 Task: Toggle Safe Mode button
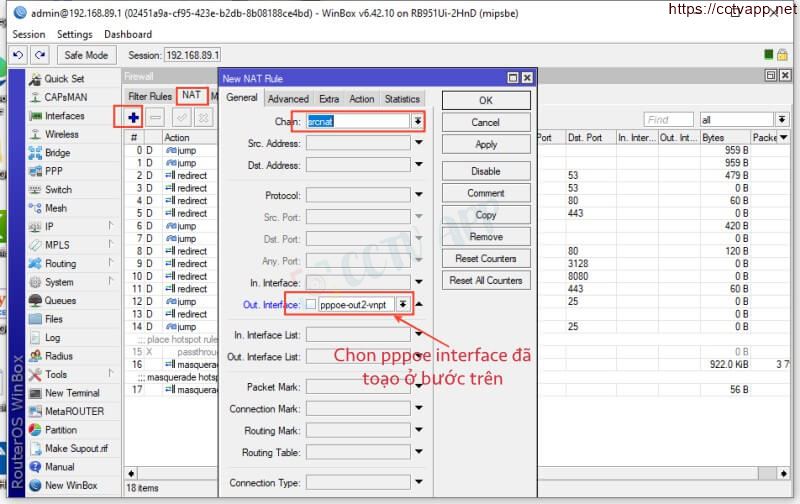coord(86,55)
